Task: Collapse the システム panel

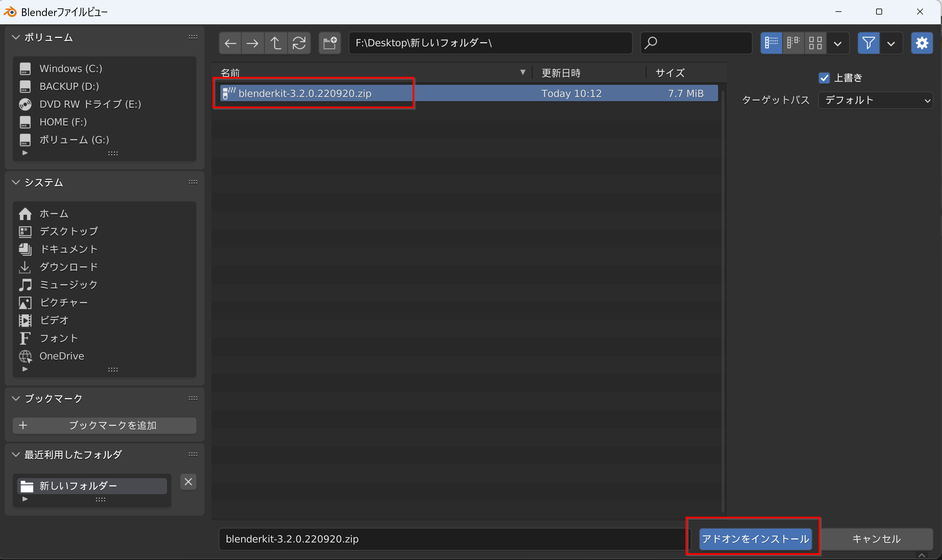Action: pyautogui.click(x=16, y=182)
